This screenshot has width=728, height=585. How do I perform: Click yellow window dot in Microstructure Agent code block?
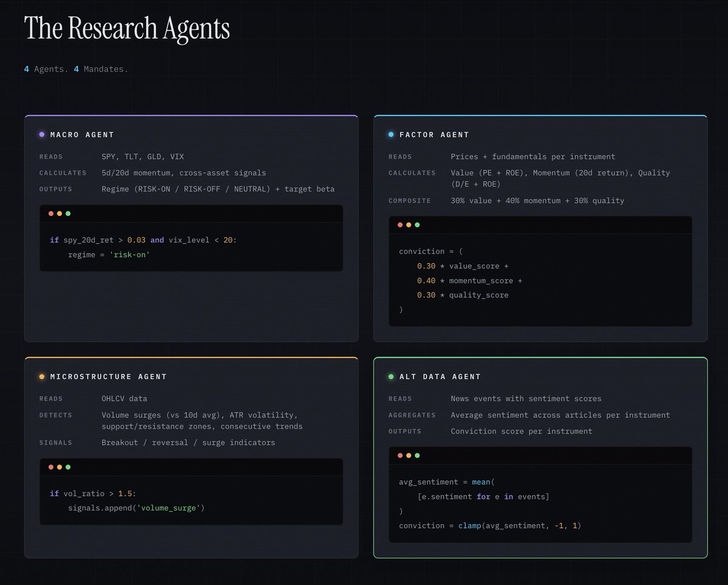click(59, 467)
